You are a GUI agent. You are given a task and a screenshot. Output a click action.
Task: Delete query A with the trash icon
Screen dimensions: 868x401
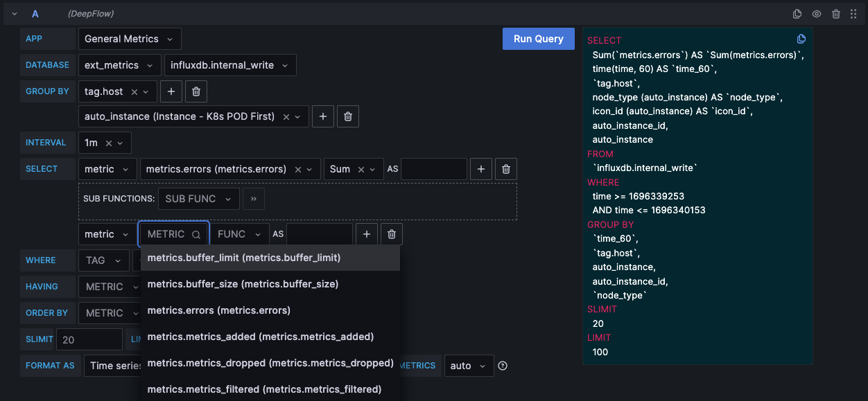click(836, 14)
